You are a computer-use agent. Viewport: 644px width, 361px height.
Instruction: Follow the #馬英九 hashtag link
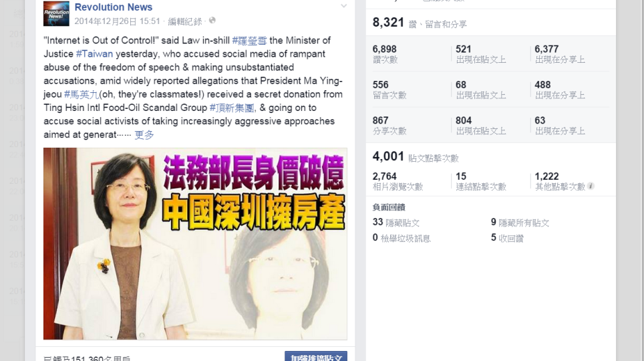(x=82, y=94)
